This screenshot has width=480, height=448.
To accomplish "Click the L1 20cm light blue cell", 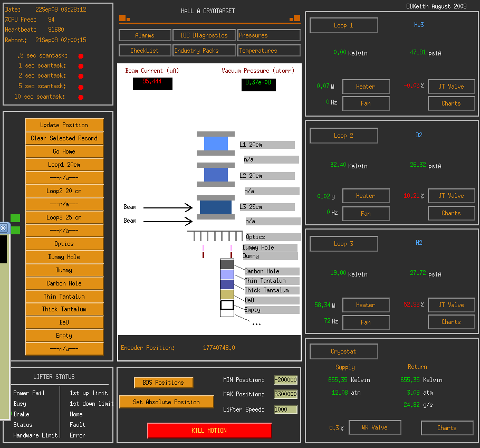I will pyautogui.click(x=216, y=144).
